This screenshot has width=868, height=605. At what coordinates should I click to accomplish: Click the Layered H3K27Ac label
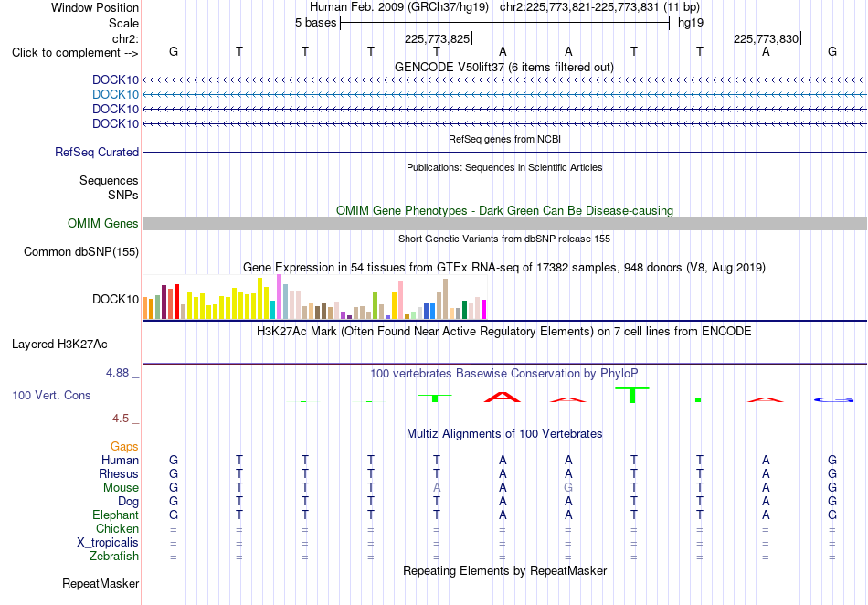tap(59, 345)
